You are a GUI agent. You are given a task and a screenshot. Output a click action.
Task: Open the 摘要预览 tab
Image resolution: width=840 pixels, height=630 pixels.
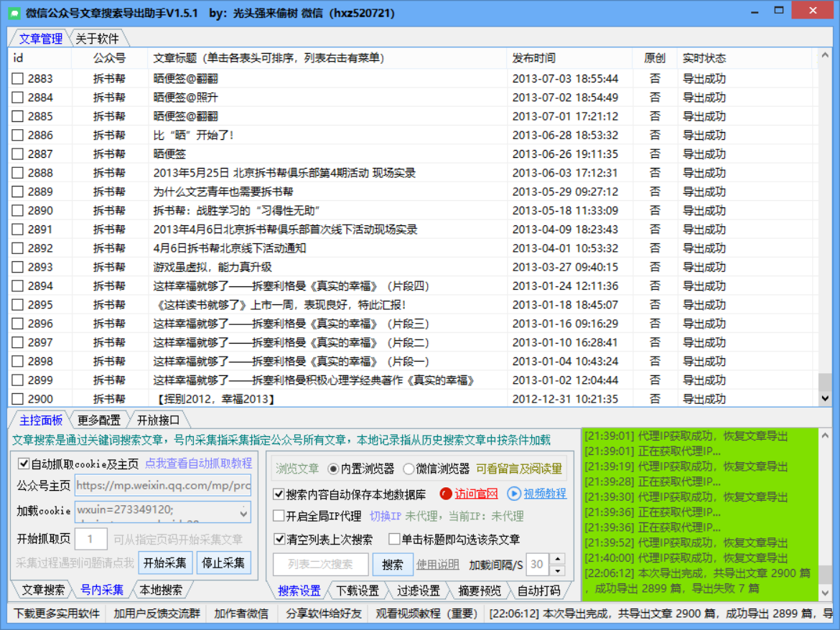click(480, 591)
